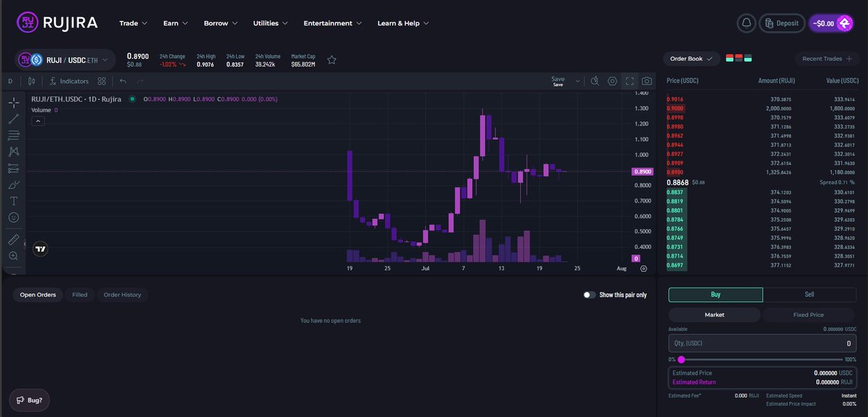868x417 pixels.
Task: Select the 0.9000 ask price row
Action: 762,108
